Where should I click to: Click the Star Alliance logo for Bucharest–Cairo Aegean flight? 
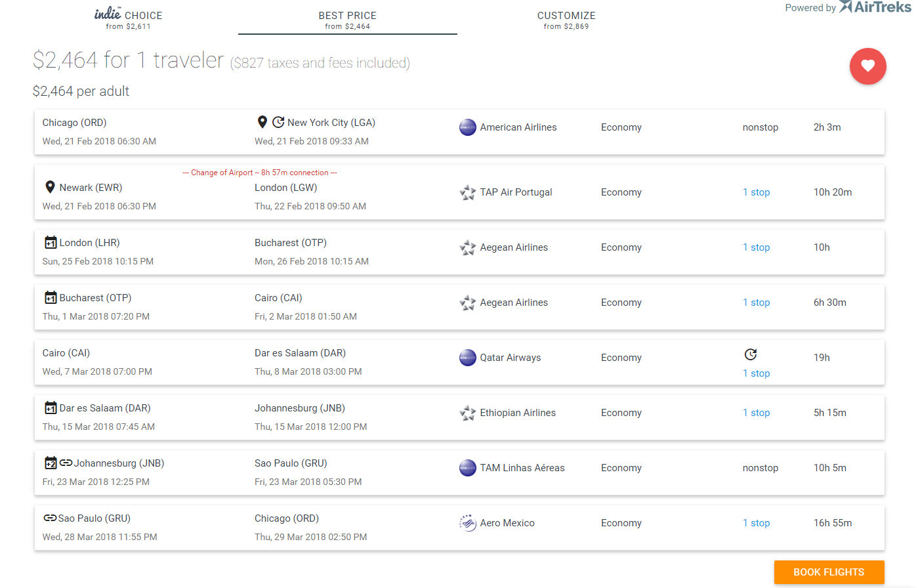point(468,303)
